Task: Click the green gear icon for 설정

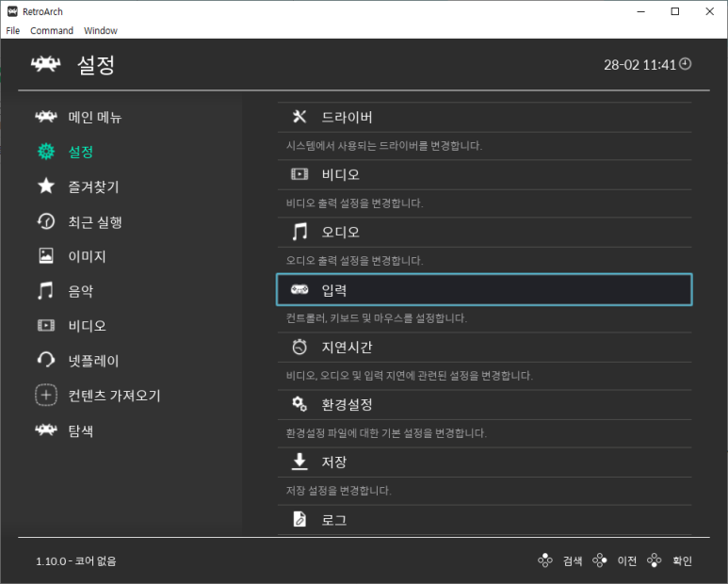Action: (x=46, y=152)
